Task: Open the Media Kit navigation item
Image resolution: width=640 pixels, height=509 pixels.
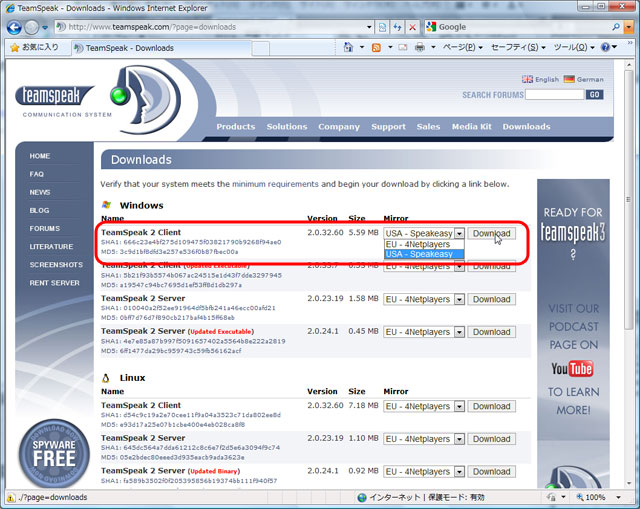Action: [471, 127]
